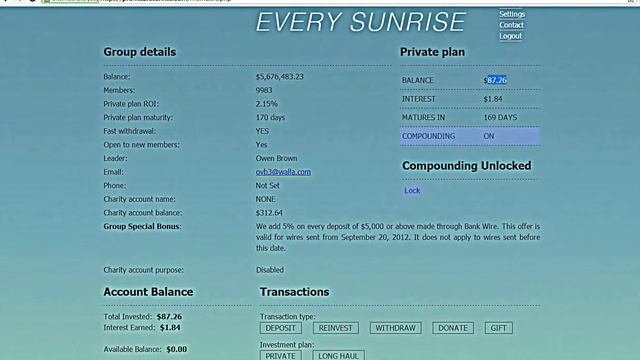
Task: Select the LONG HAUL investment plan
Action: 338,356
